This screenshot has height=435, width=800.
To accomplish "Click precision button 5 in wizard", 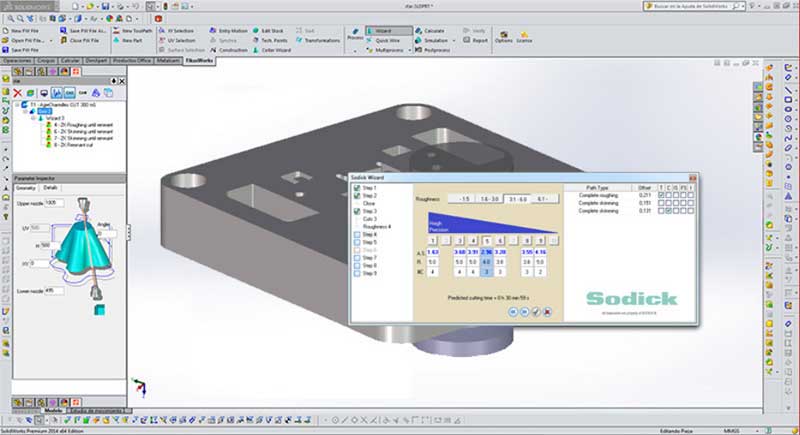I will click(x=487, y=241).
